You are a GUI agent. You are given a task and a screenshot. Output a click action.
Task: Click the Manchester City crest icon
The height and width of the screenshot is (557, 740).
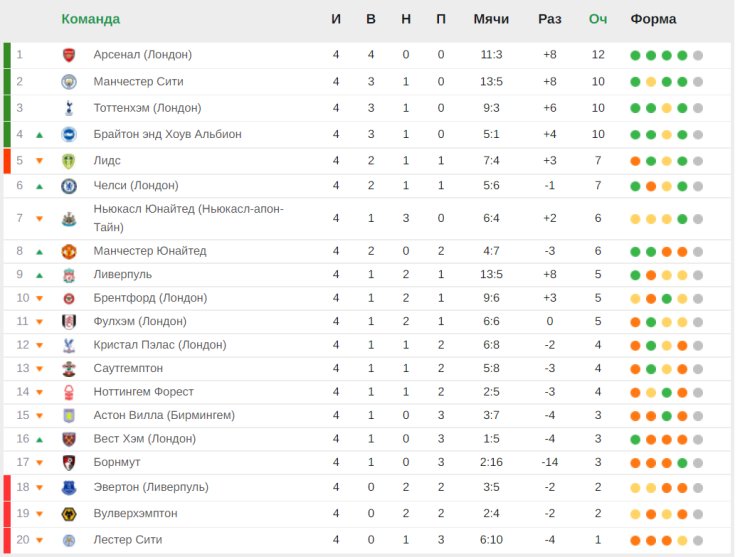pos(69,82)
